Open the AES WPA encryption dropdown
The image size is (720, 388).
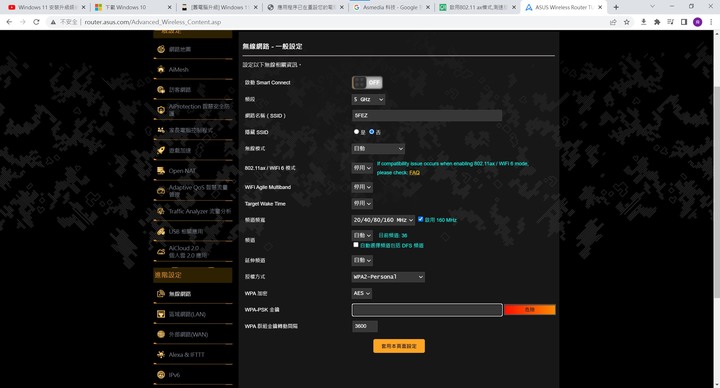click(362, 293)
